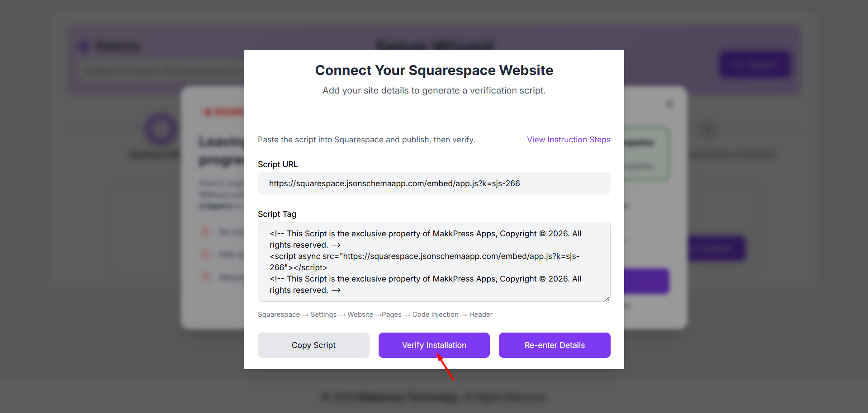Click inside the Script Tag text area

coord(434,262)
